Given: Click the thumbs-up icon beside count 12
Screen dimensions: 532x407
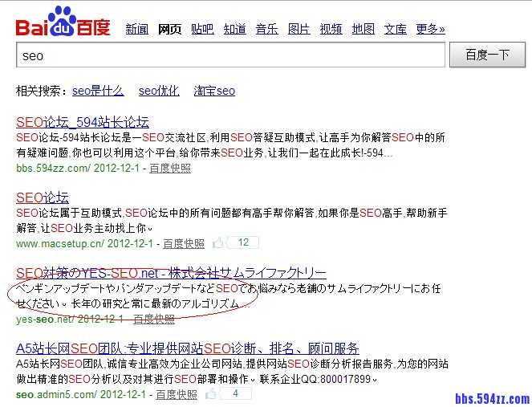Looking at the screenshot, I should 217,243.
